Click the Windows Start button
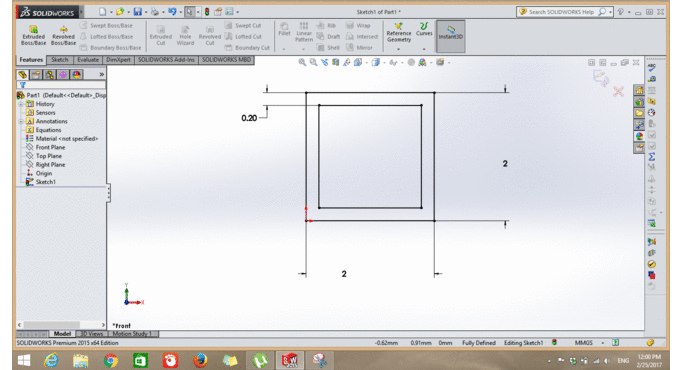This screenshot has height=370, width=683. [24, 360]
